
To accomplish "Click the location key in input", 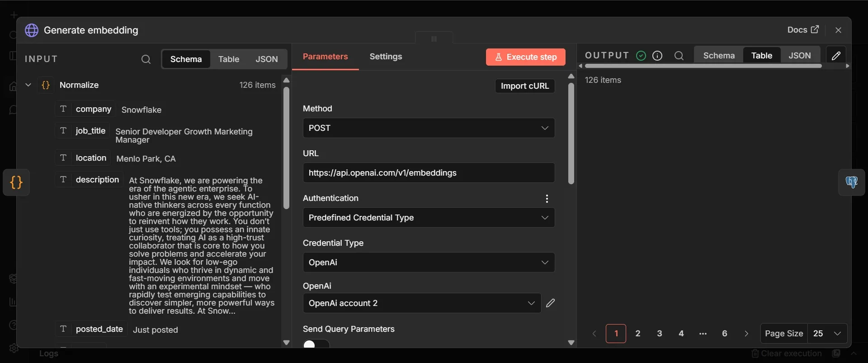I will (x=91, y=158).
